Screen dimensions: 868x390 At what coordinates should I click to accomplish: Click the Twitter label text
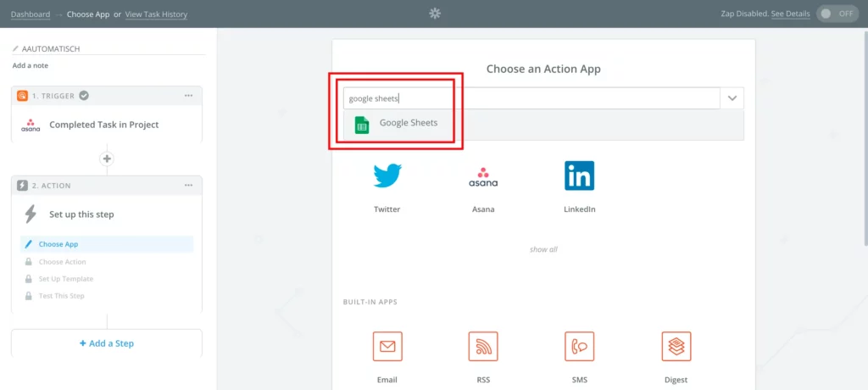(x=387, y=209)
